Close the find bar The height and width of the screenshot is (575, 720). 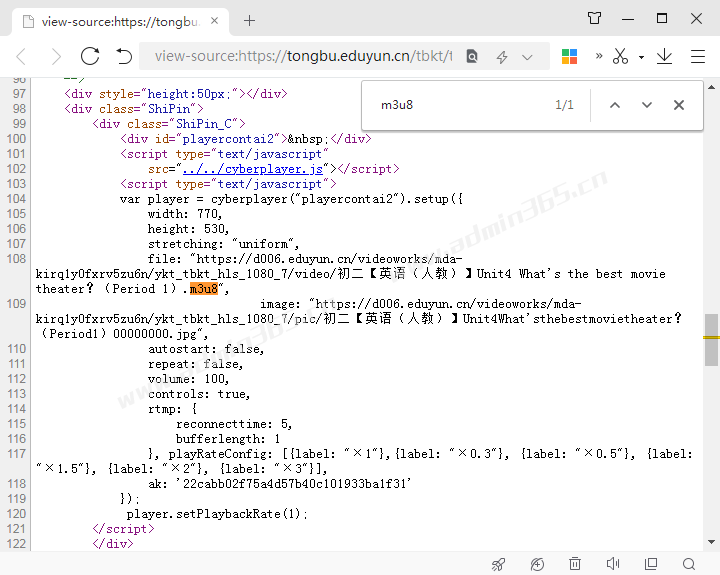(679, 105)
